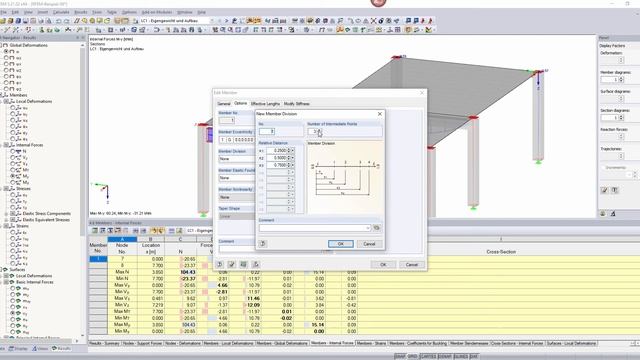Open the Calculate menu
640x360 pixels.
pos(61,12)
